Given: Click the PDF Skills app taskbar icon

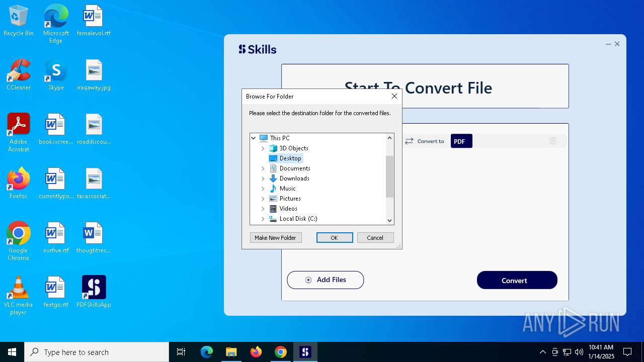Looking at the screenshot, I should tap(305, 352).
